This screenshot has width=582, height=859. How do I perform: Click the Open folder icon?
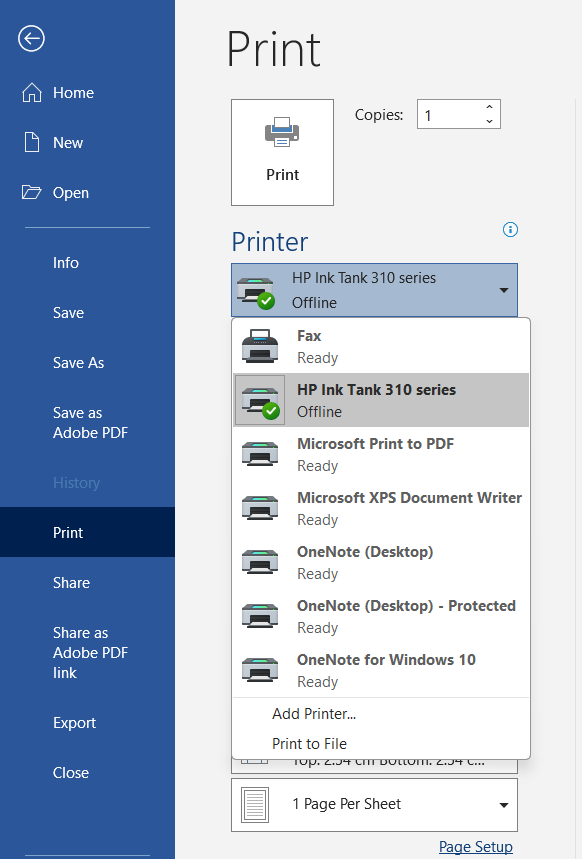(x=31, y=192)
